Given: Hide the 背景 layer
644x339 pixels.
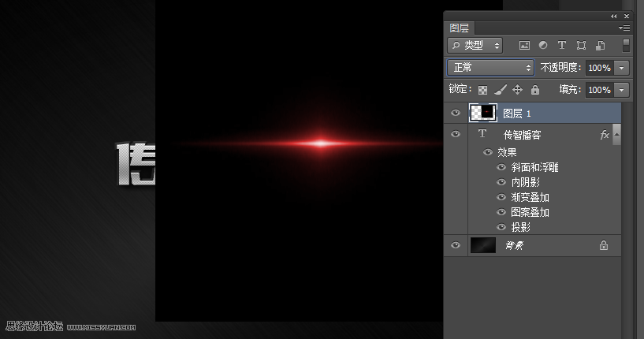Looking at the screenshot, I should pos(456,245).
